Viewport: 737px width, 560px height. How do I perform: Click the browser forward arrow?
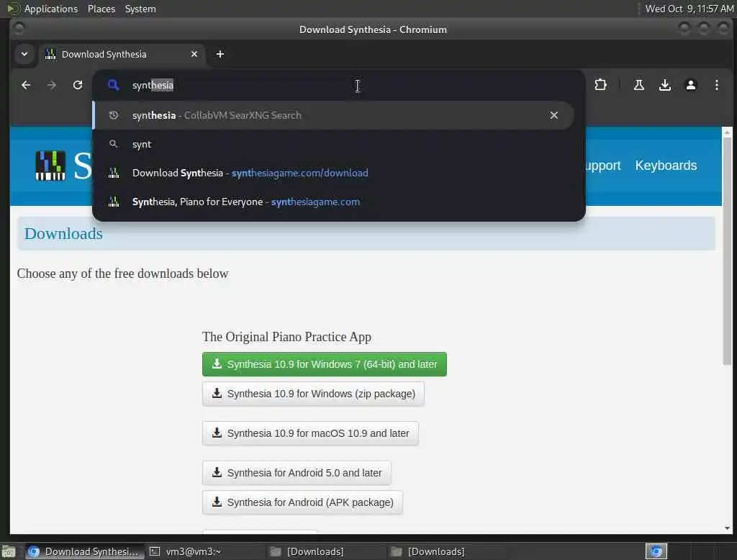point(52,85)
